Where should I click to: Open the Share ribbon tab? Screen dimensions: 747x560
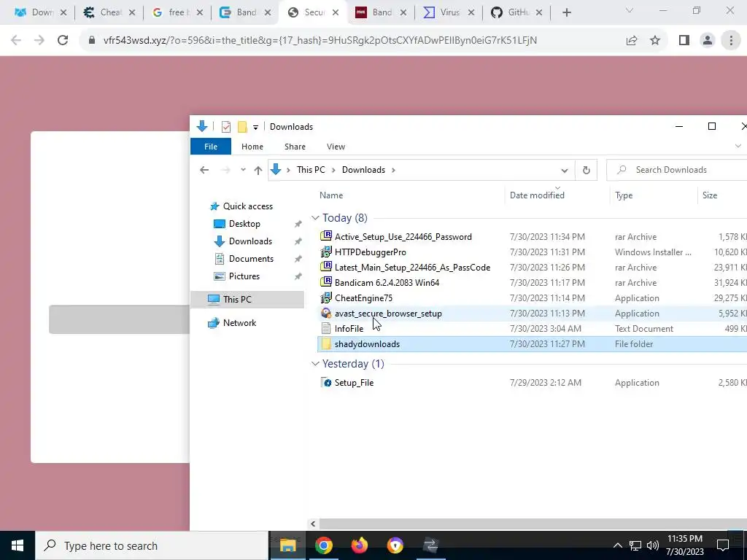tap(295, 147)
